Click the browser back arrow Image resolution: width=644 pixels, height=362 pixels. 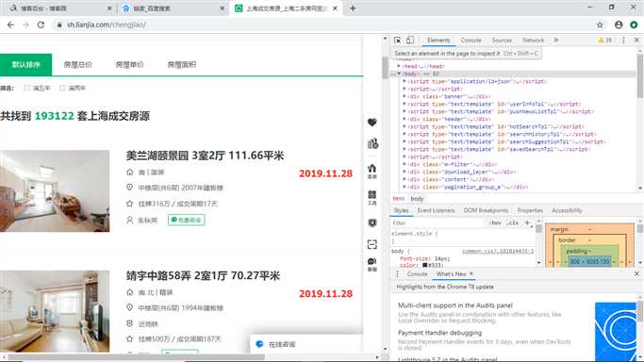[10, 25]
